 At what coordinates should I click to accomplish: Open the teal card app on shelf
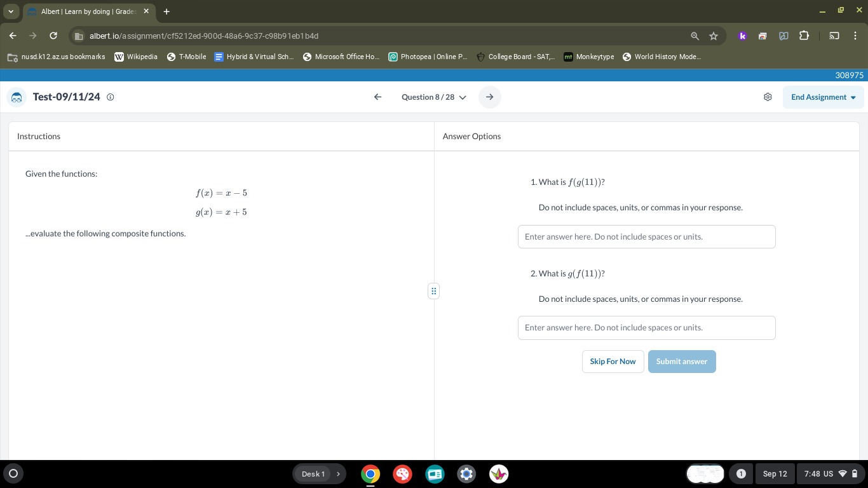pyautogui.click(x=435, y=474)
